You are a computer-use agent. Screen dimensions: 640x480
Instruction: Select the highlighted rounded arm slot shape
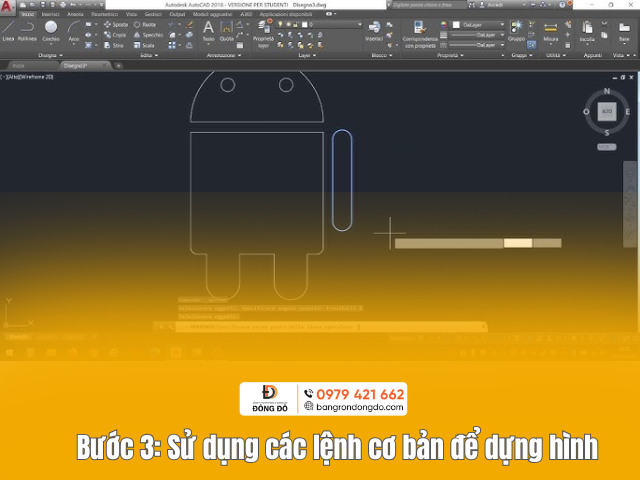pos(342,180)
